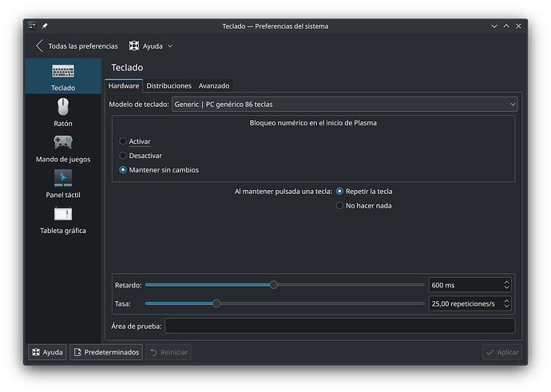Open the Panel táctil icon
This screenshot has height=392, width=551.
tap(63, 178)
